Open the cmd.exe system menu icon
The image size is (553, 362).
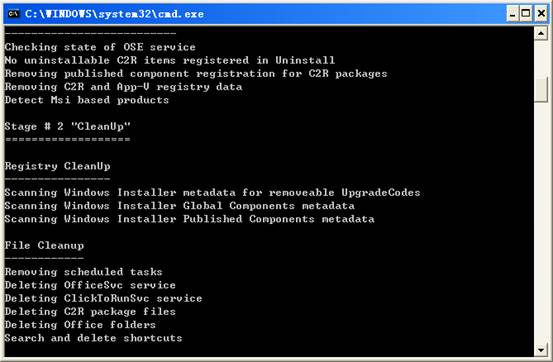tap(13, 14)
